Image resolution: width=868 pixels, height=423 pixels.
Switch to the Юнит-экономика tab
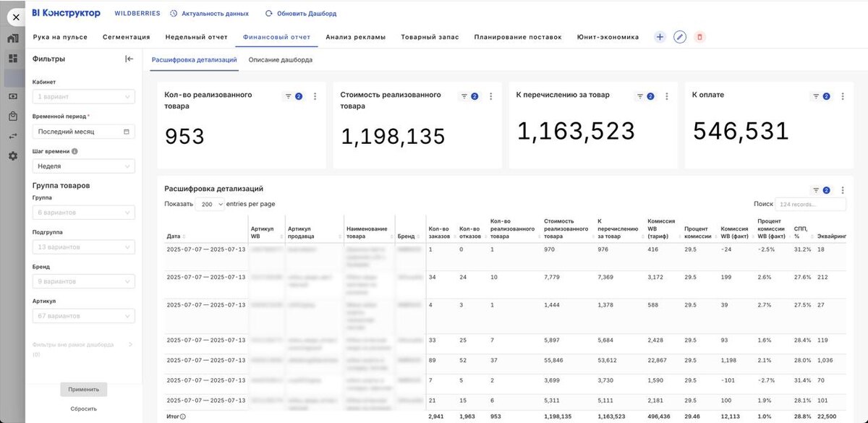coord(608,37)
